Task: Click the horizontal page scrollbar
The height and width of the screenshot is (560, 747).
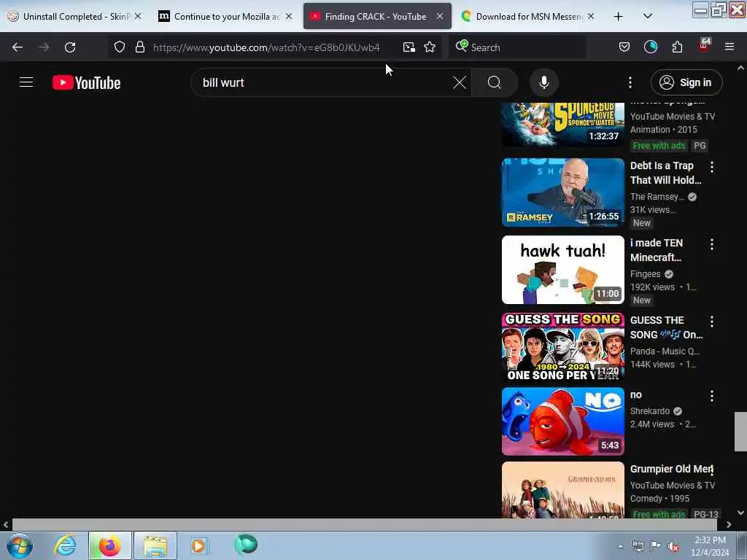Action: (365, 524)
